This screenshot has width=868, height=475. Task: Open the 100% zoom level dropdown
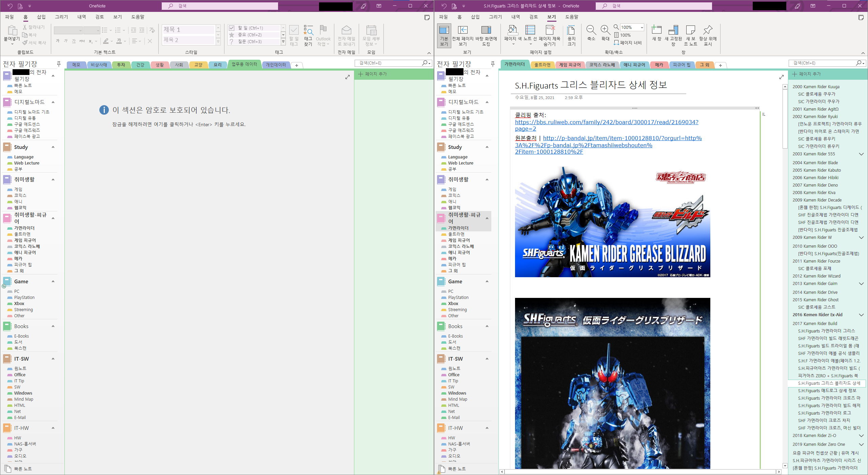click(x=642, y=27)
